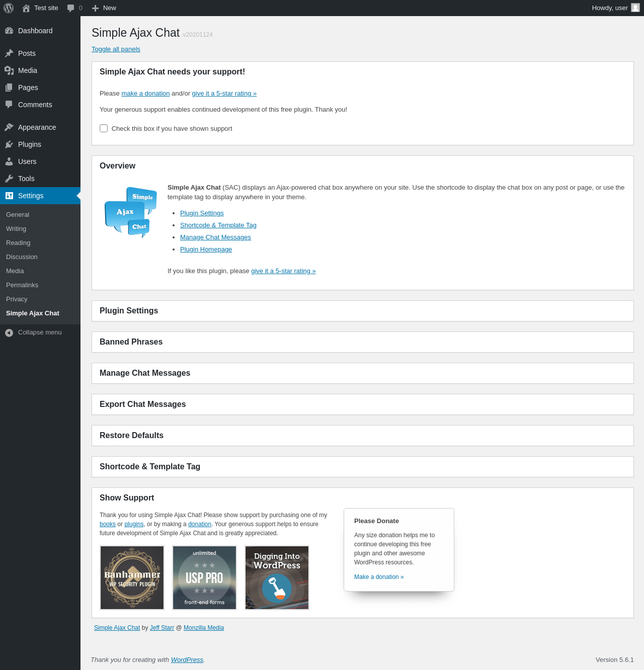Click the Appearance paintbrush icon
644x670 pixels.
tap(9, 127)
